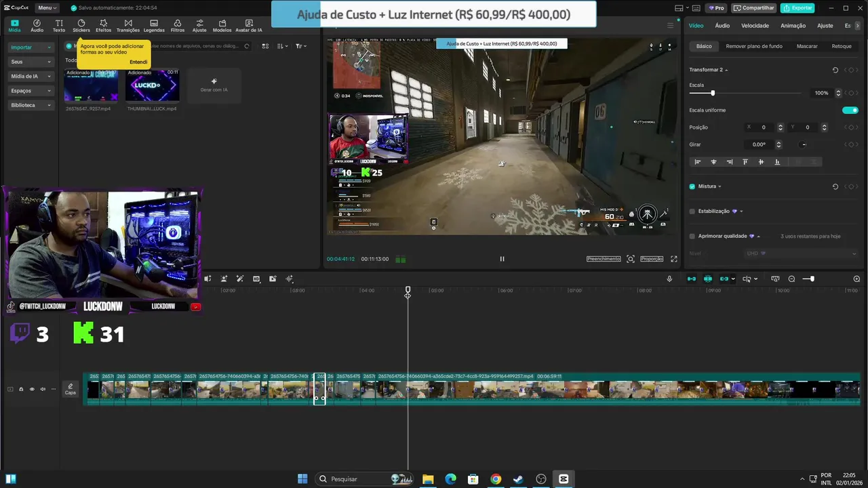Click the timeline zoom in icon

click(x=856, y=279)
